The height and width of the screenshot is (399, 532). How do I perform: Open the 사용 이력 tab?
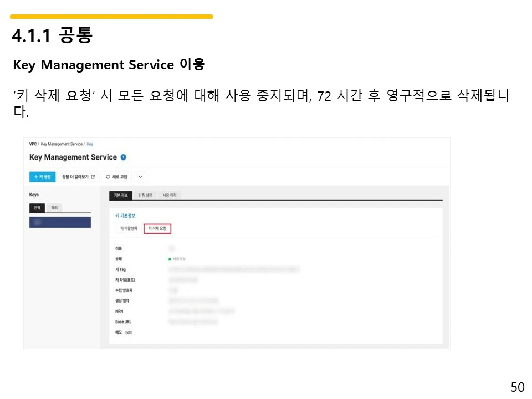169,195
